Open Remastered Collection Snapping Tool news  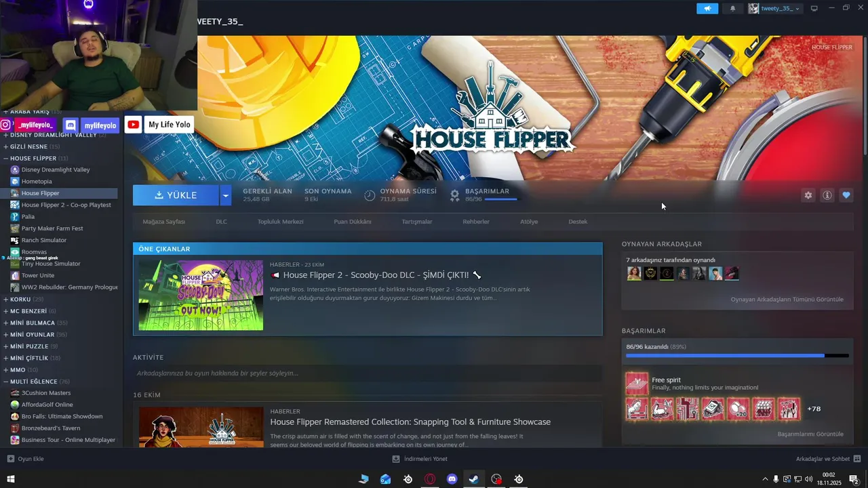click(x=410, y=422)
